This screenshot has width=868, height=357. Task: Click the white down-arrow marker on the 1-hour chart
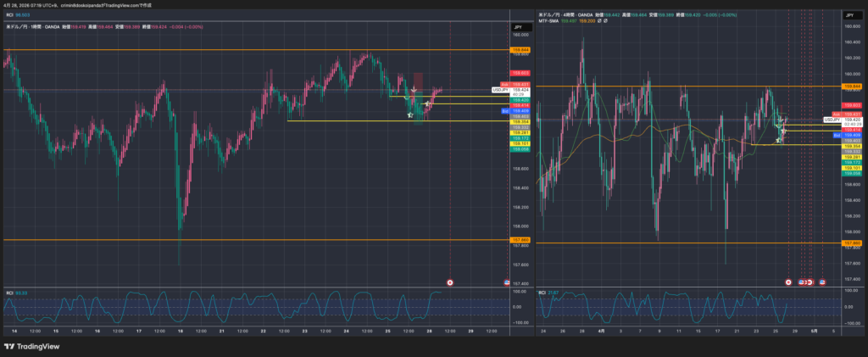414,90
